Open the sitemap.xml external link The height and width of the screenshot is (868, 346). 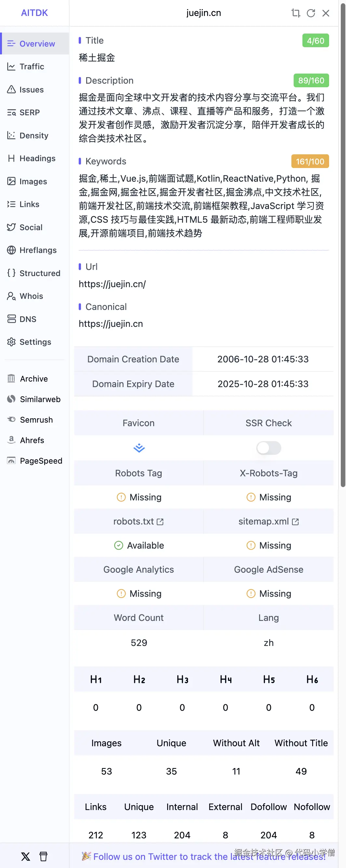pyautogui.click(x=295, y=522)
